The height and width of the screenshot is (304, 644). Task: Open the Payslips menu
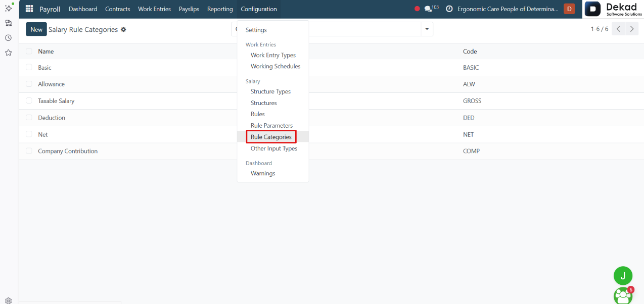pyautogui.click(x=189, y=9)
